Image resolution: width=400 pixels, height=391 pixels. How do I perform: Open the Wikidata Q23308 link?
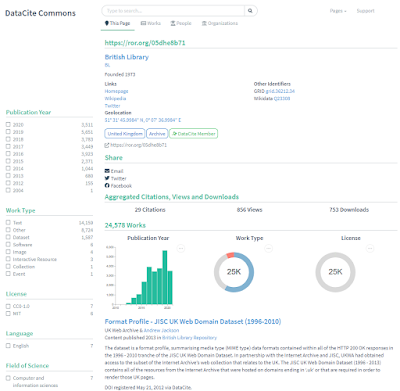tap(282, 98)
